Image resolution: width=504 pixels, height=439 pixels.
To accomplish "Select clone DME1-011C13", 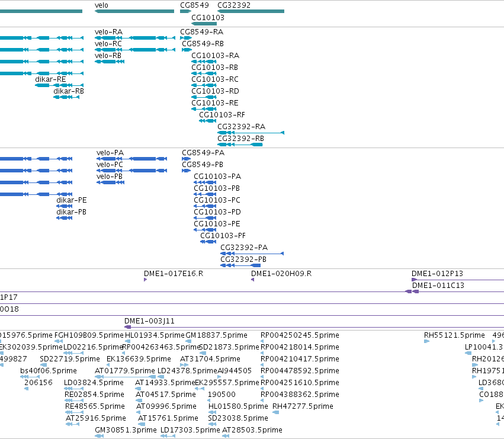I will [438, 286].
